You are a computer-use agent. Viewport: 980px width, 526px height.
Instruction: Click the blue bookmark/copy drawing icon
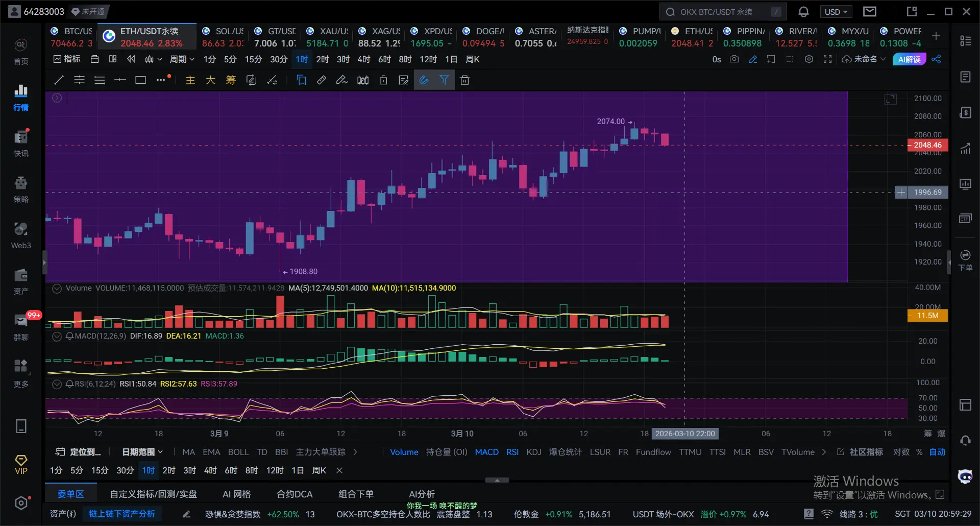[x=301, y=80]
